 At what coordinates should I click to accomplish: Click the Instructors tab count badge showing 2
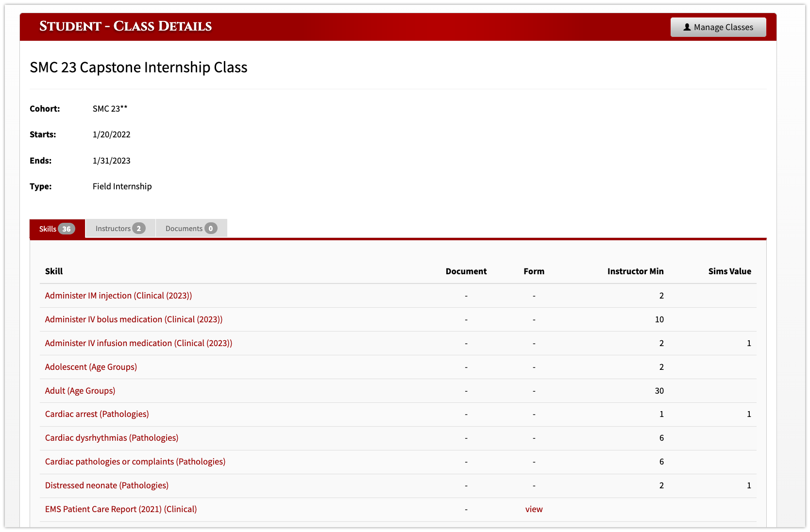pyautogui.click(x=139, y=228)
